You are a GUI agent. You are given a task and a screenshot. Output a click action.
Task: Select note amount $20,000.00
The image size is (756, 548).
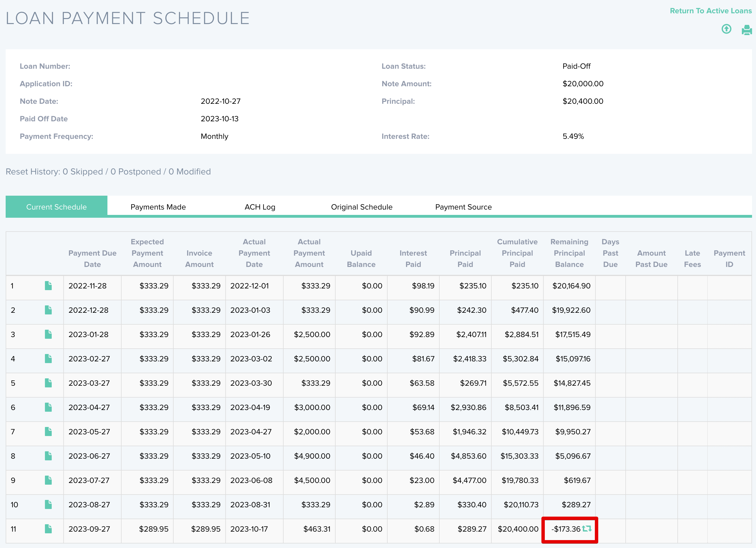[x=583, y=84]
